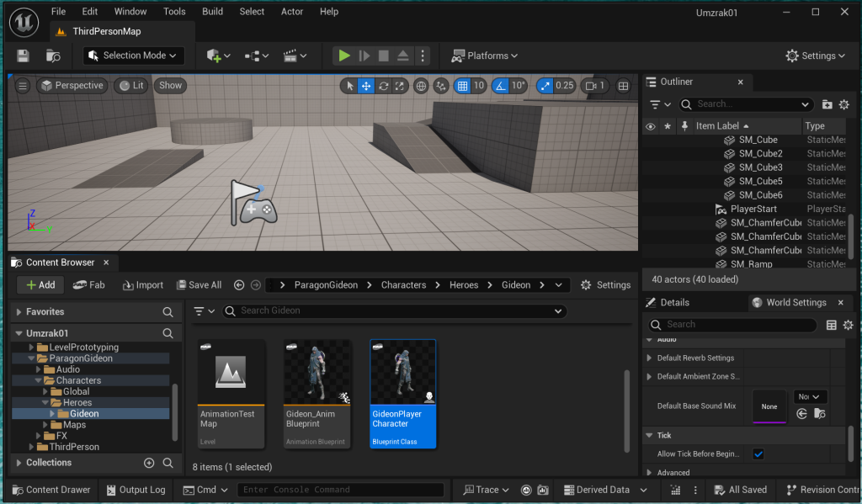
Task: Open the viewport layout options icon
Action: [623, 86]
